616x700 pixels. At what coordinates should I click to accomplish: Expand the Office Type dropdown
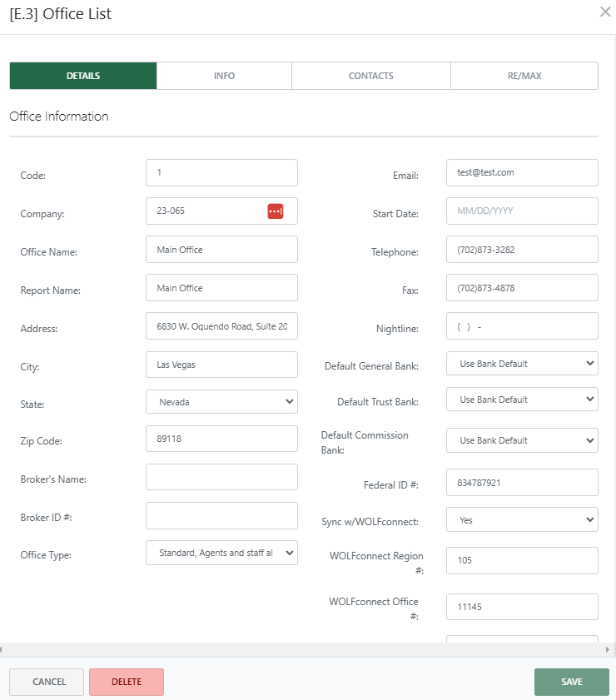(x=221, y=553)
